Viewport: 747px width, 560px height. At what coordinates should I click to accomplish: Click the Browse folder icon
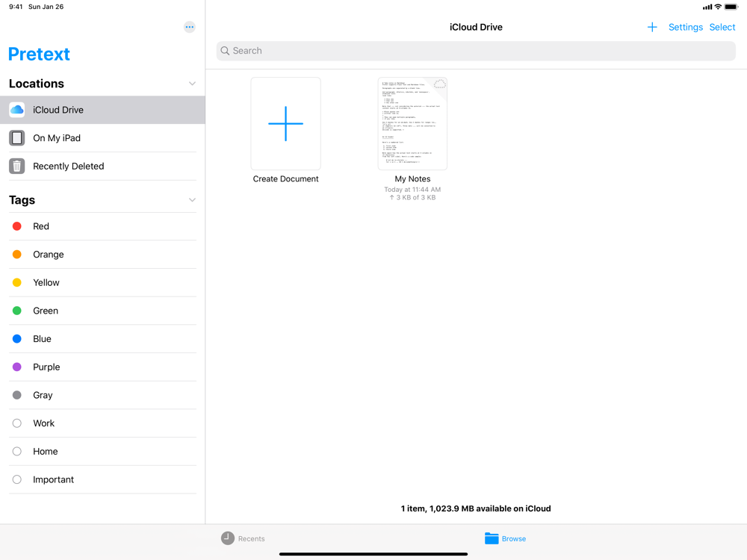[x=492, y=538]
